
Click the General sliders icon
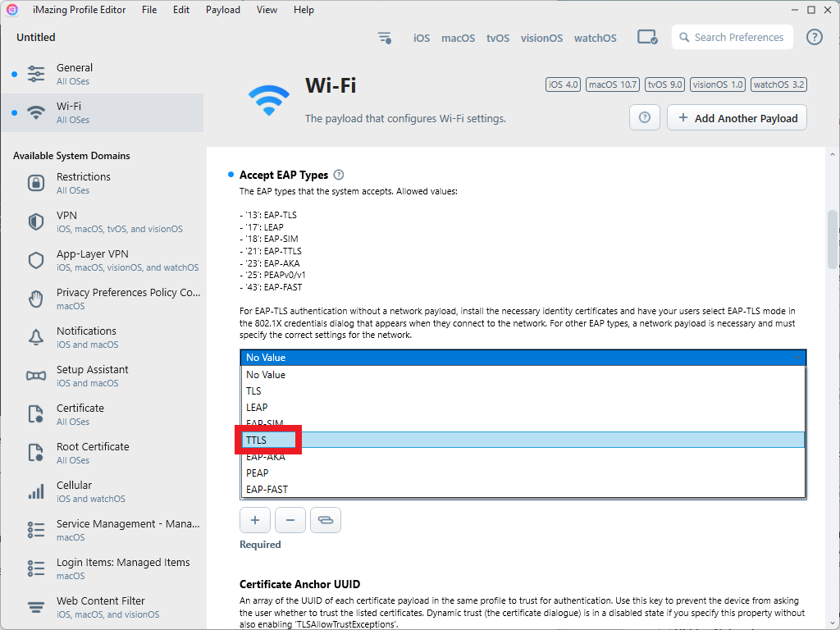36,74
